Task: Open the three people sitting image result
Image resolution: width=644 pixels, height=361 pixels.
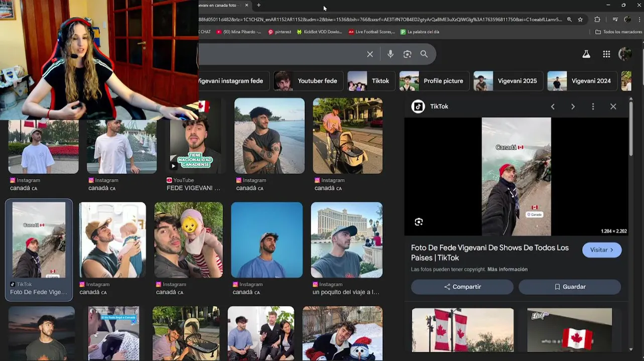Action: 261,333
